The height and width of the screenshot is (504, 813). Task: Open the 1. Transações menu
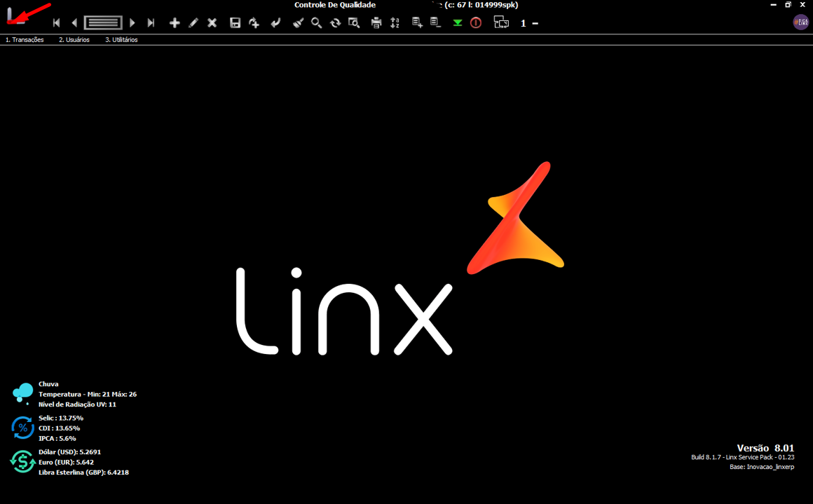[25, 40]
